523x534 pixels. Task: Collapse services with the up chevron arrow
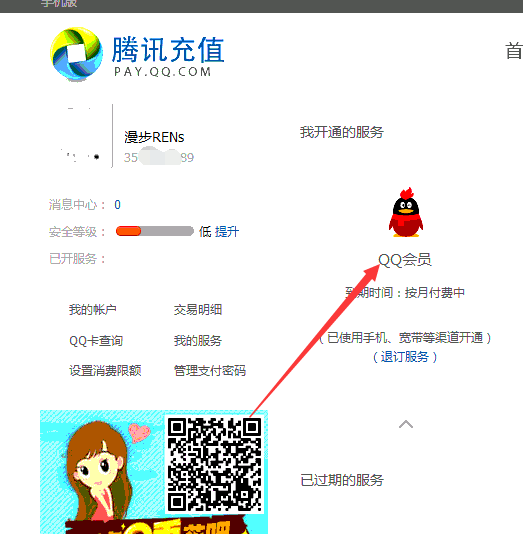tap(406, 424)
